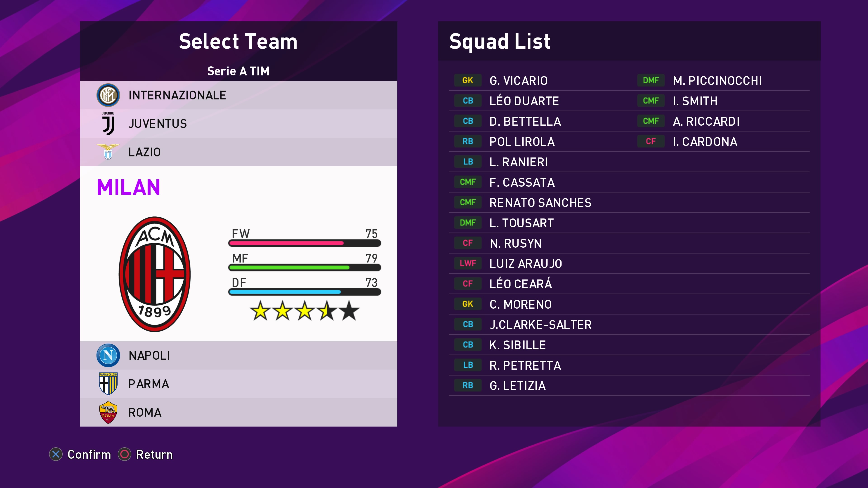Click the five-star team rating

click(304, 310)
